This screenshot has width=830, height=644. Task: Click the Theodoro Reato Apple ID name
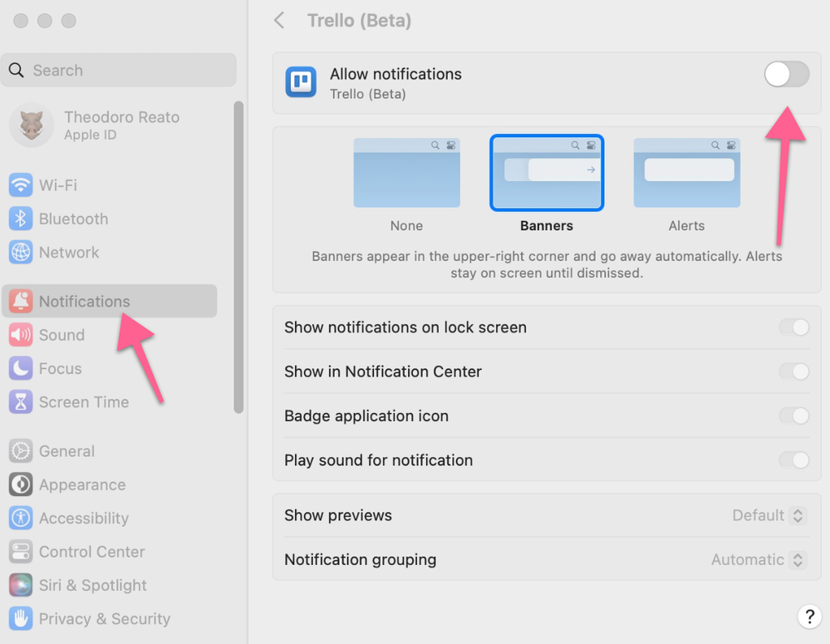click(122, 117)
